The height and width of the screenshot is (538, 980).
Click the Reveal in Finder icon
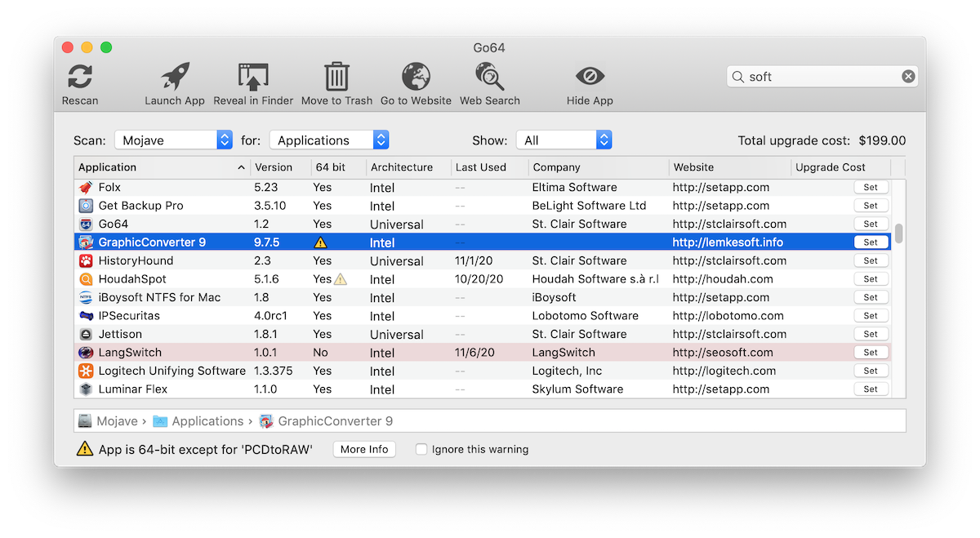tap(253, 78)
